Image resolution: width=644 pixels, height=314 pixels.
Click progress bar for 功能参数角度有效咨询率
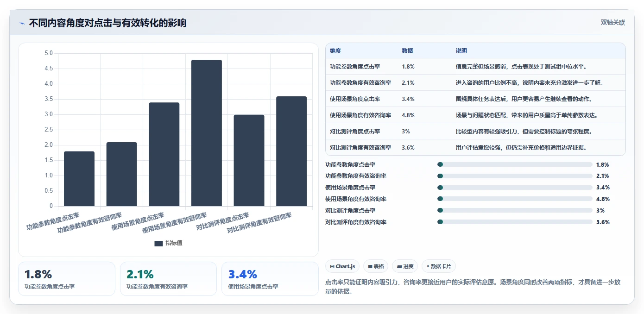pyautogui.click(x=515, y=176)
